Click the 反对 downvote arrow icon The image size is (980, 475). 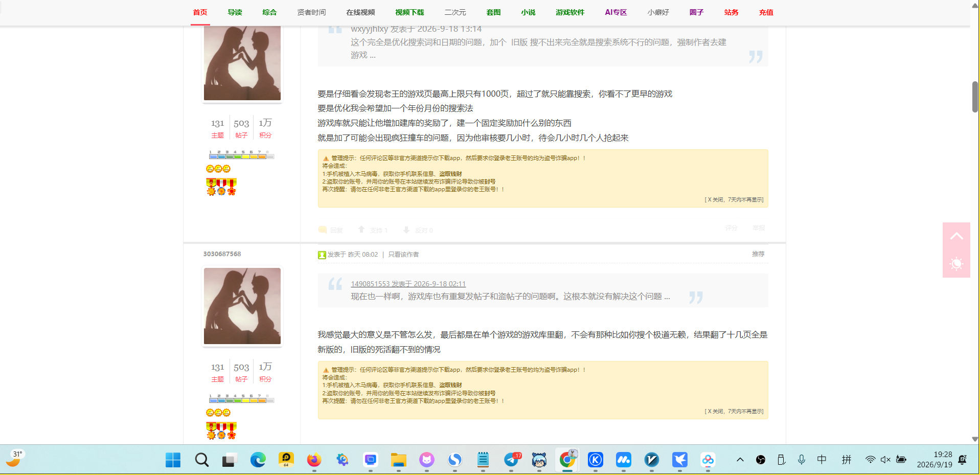tap(406, 230)
